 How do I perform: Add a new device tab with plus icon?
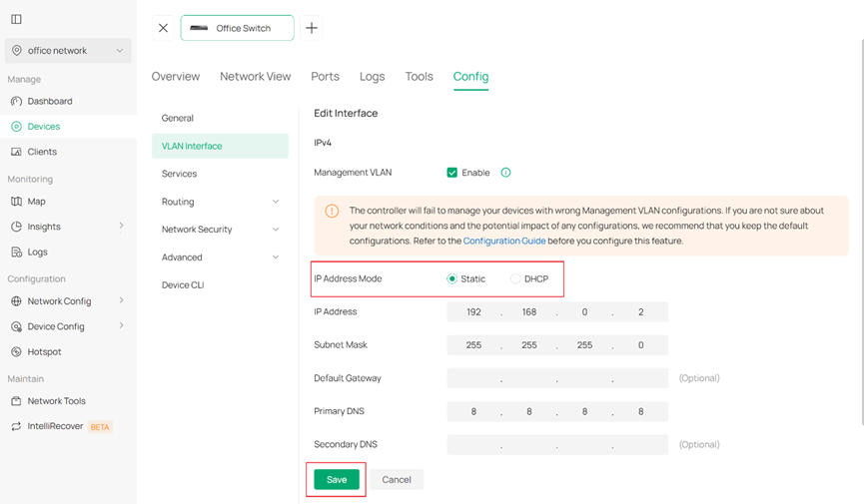pyautogui.click(x=312, y=28)
